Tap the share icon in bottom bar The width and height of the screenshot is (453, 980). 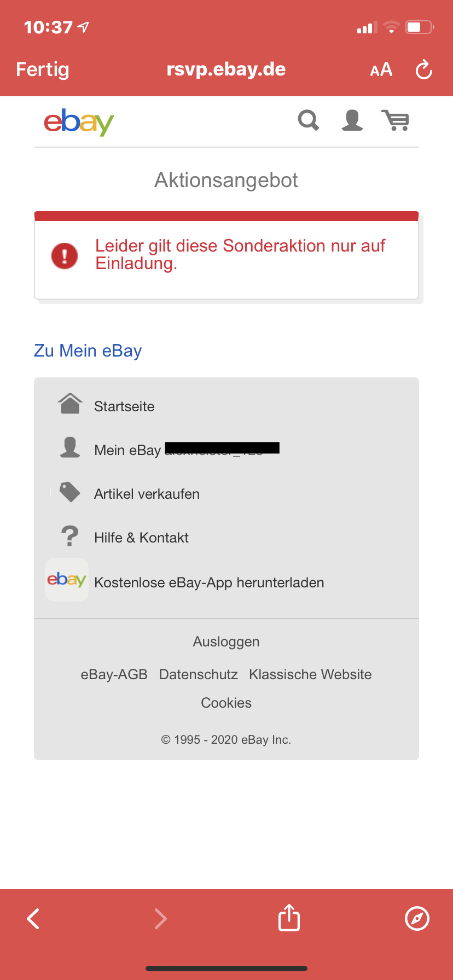289,918
